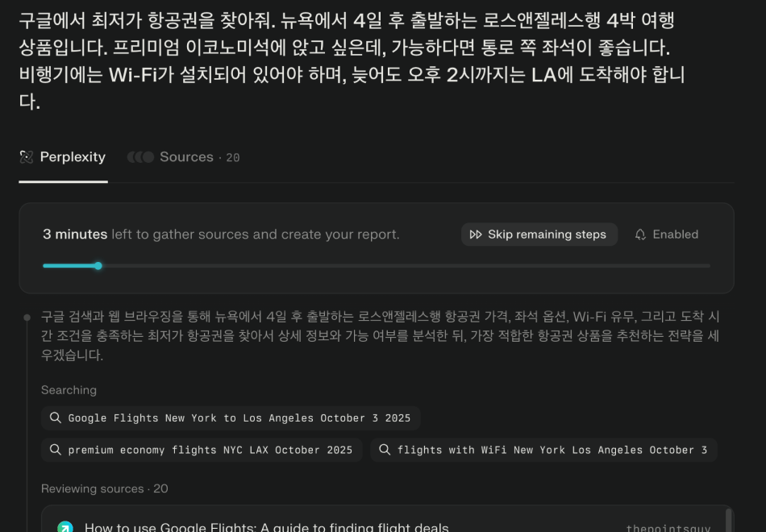Open the Google Flights guide source link
766x532 pixels.
pos(266,527)
